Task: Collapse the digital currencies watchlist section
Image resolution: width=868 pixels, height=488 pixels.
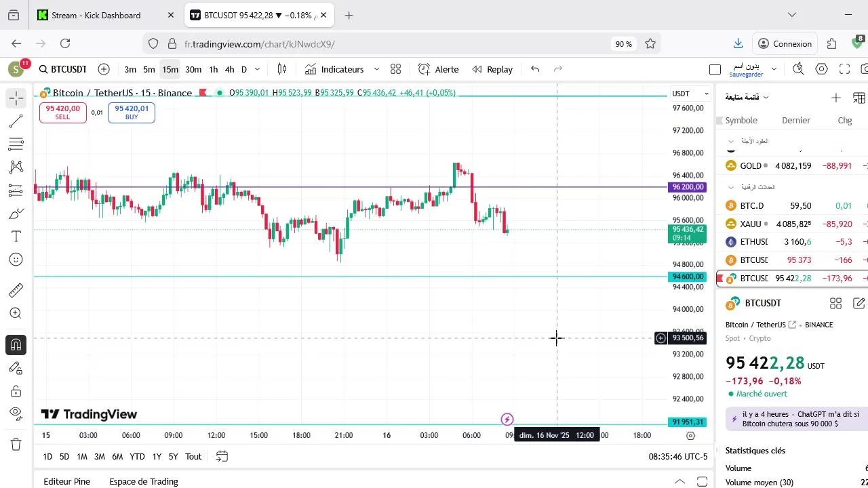Action: [x=731, y=187]
